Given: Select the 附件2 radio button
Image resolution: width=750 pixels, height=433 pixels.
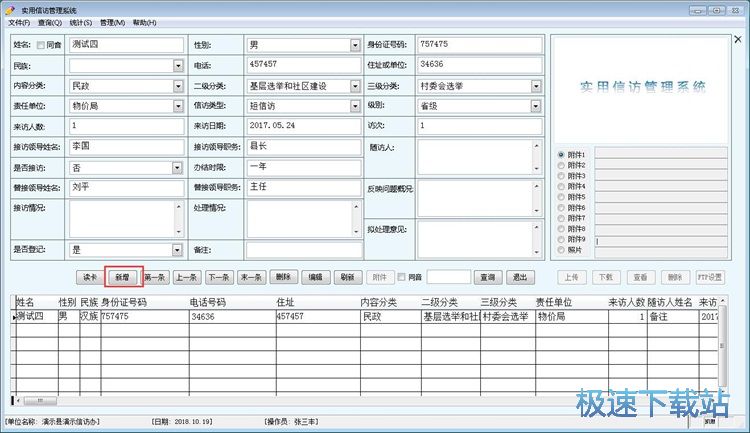Looking at the screenshot, I should (x=561, y=165).
